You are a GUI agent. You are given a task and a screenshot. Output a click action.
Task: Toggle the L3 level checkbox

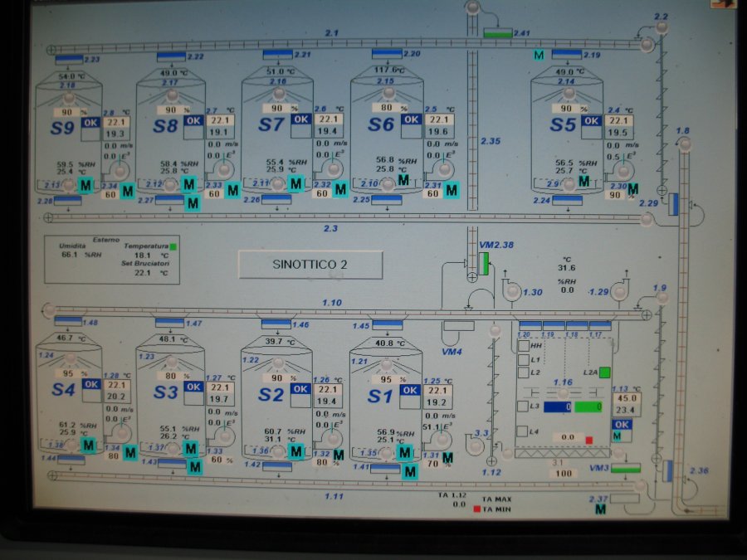(x=522, y=407)
